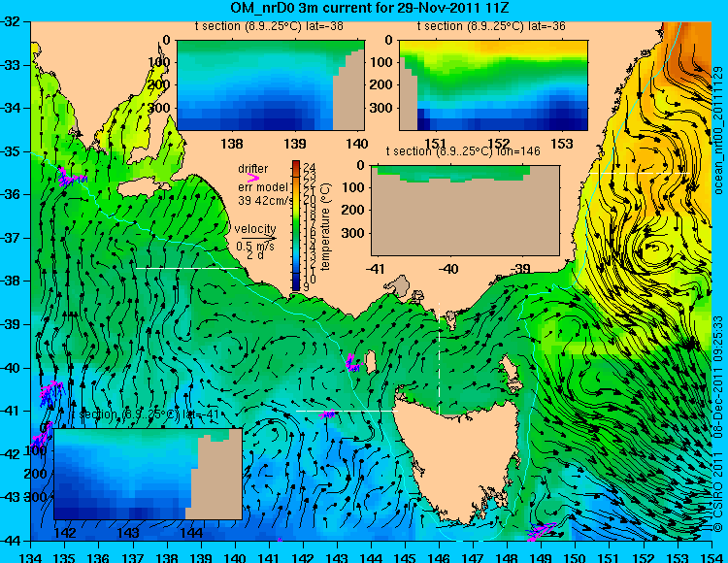
Task: Click the 'velocity' legend label
Action: tap(255, 229)
